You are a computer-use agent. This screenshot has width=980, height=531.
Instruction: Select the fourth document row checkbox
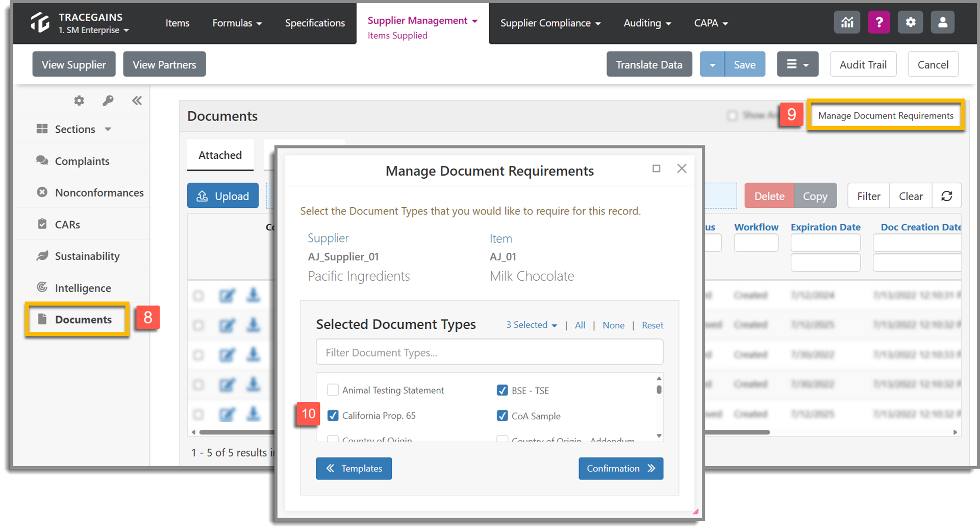[198, 384]
